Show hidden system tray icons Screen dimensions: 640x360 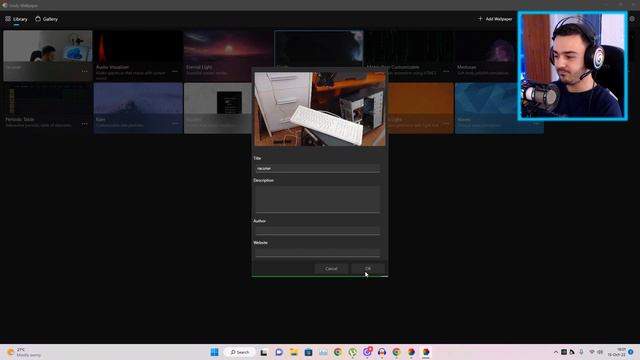point(556,352)
